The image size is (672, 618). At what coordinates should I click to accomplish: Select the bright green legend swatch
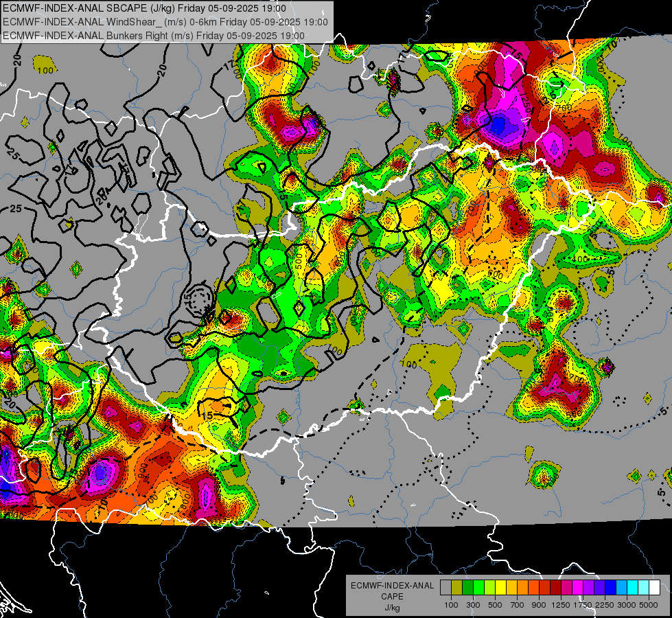click(x=478, y=588)
